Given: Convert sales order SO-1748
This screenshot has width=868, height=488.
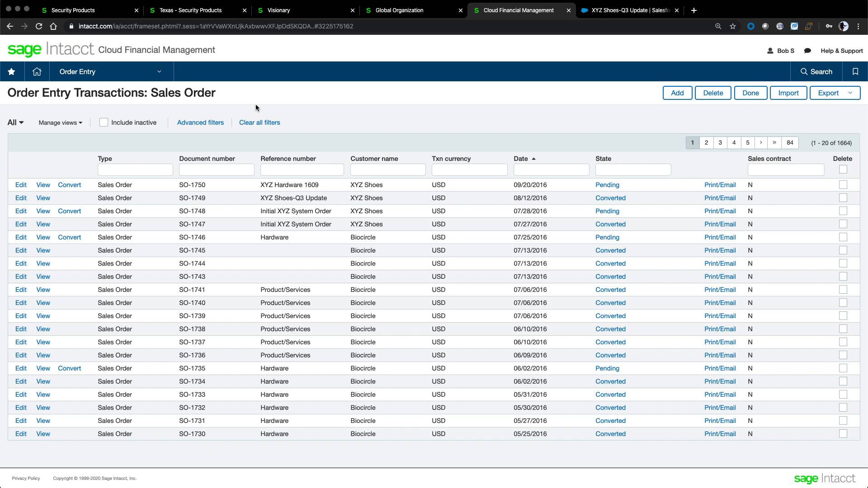Looking at the screenshot, I should [x=69, y=211].
